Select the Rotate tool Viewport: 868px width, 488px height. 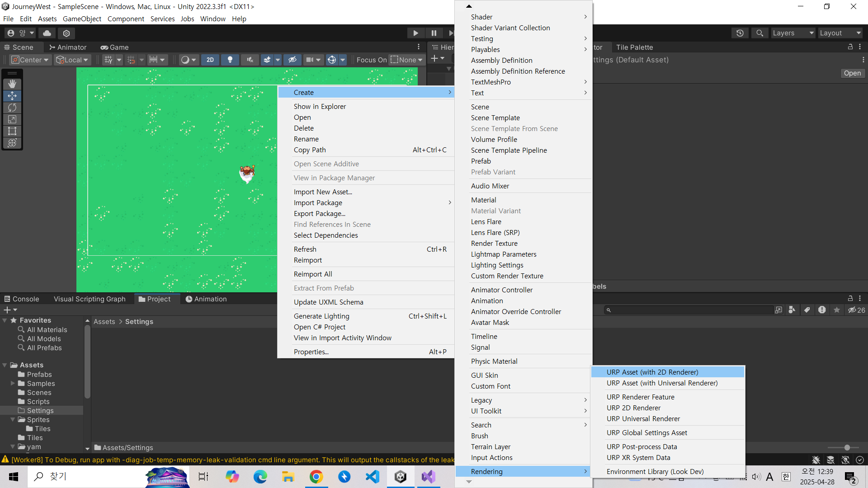[x=12, y=108]
